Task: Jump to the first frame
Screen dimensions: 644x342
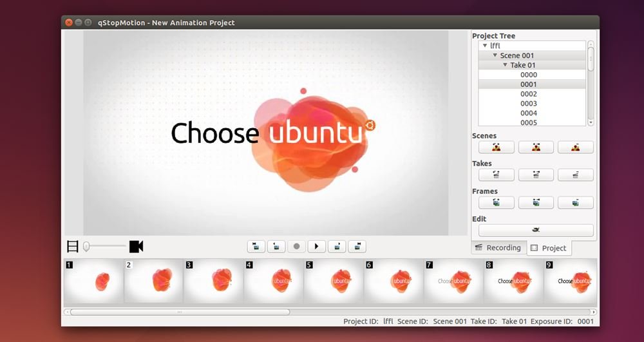Action: click(x=256, y=246)
